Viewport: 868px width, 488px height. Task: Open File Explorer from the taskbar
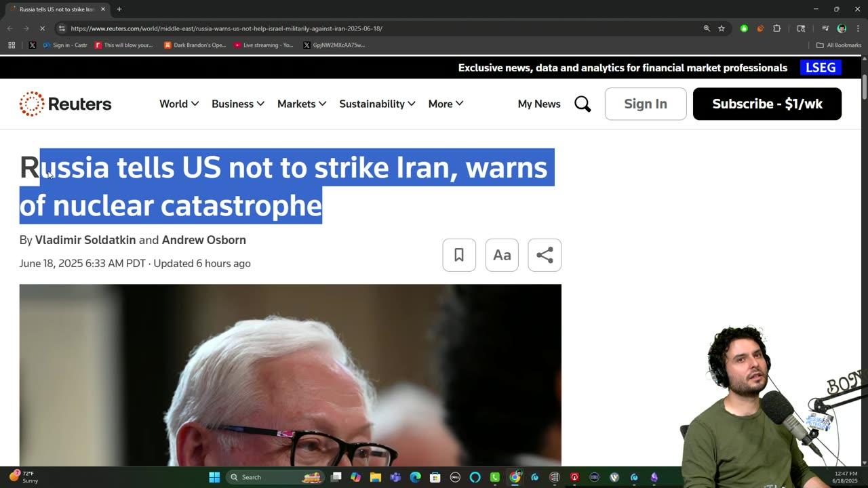point(376,477)
